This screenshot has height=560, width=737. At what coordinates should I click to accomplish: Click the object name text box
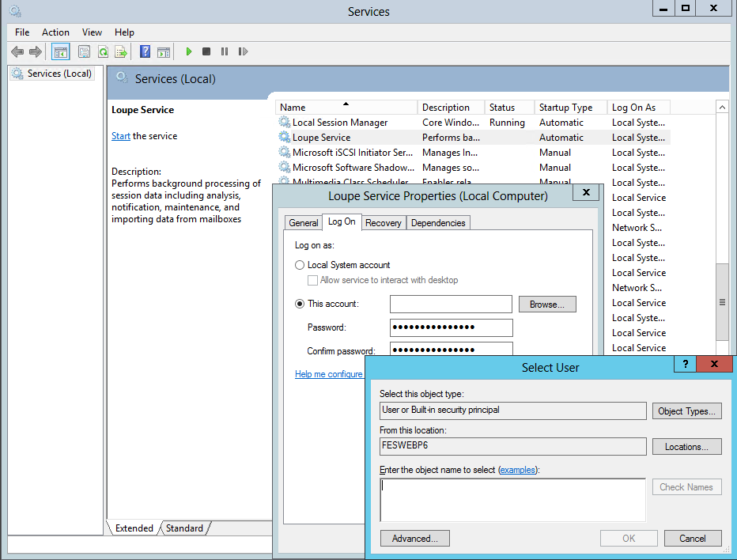[x=512, y=500]
